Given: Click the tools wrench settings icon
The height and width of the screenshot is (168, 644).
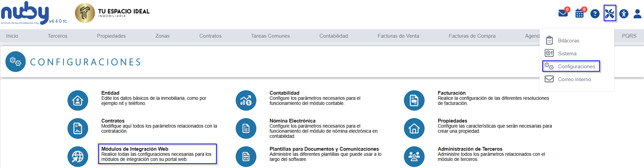Looking at the screenshot, I should tap(609, 14).
